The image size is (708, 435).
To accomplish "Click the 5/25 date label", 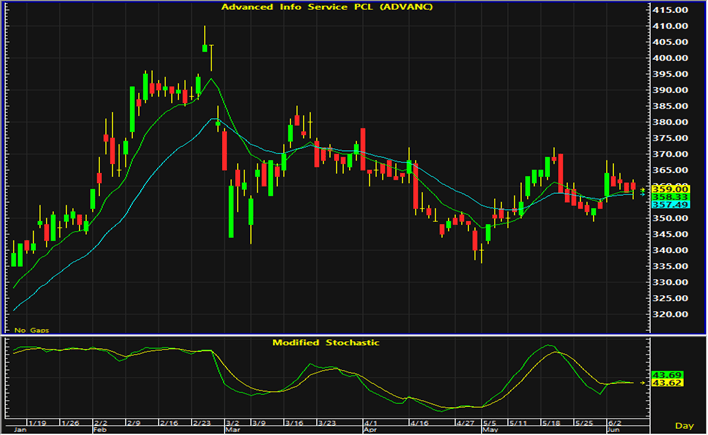I will pos(584,423).
